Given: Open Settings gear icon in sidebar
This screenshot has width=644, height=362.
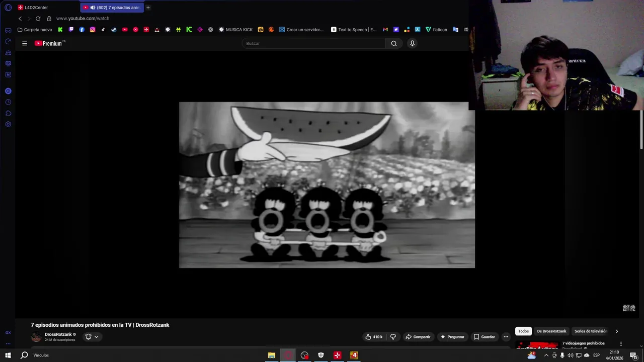Looking at the screenshot, I should point(8,124).
